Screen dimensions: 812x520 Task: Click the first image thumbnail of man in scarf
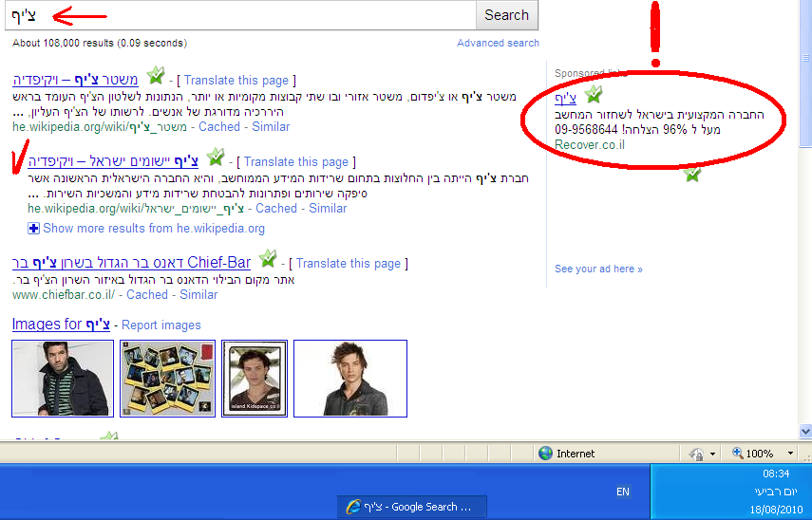point(63,379)
